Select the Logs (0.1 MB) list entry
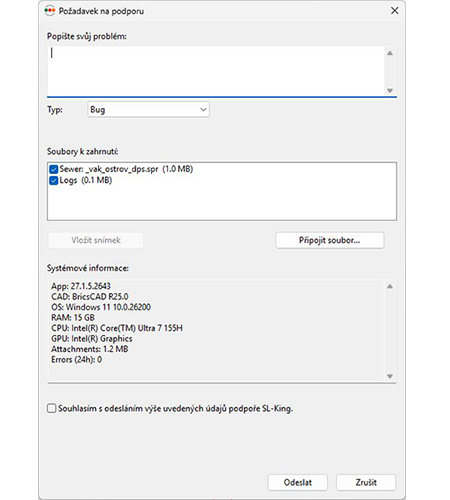 pos(86,180)
